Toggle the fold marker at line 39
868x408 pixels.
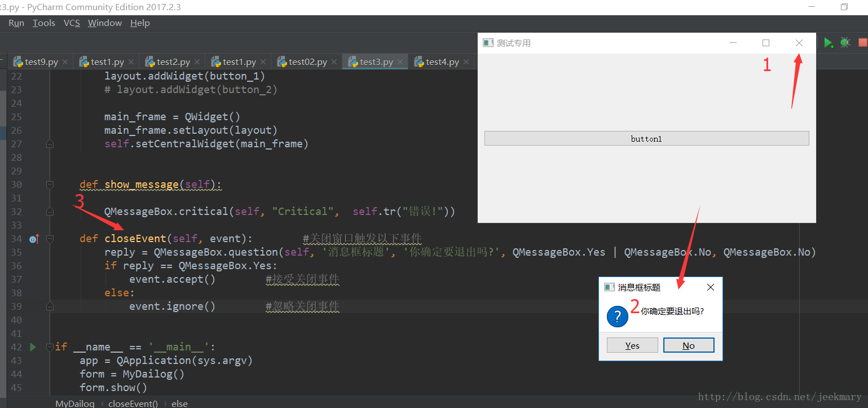pos(50,306)
